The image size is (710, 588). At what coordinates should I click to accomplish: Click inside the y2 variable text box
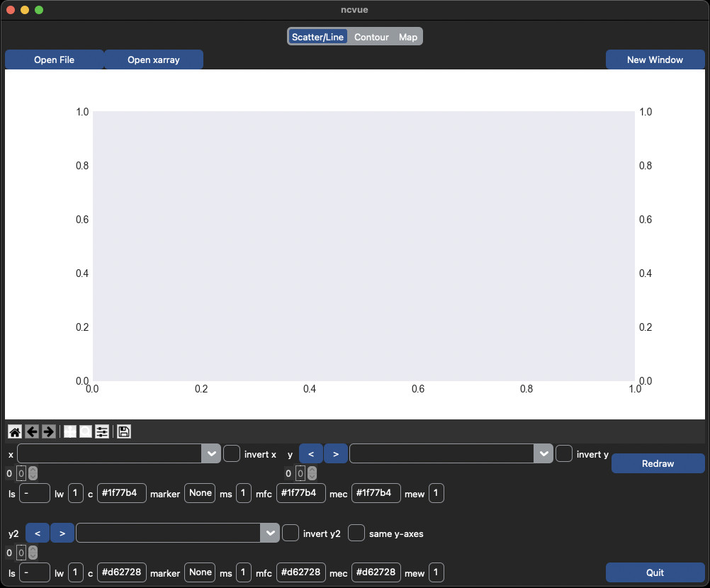click(x=168, y=533)
